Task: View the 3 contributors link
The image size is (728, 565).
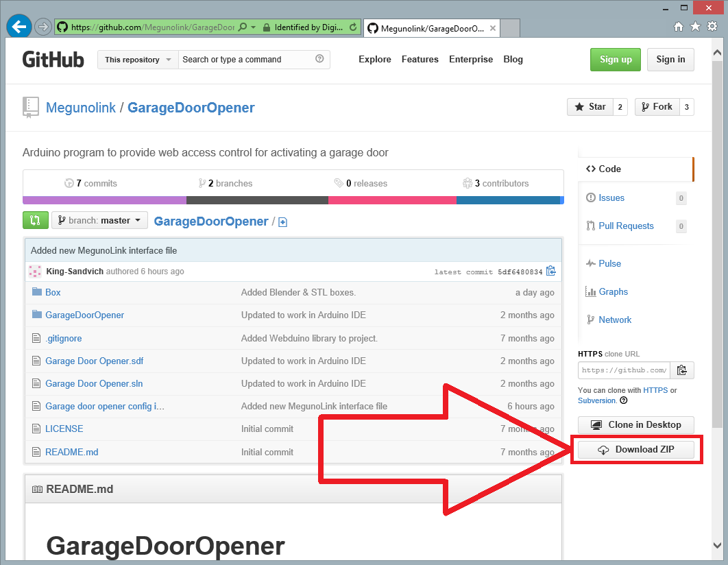Action: 496,183
